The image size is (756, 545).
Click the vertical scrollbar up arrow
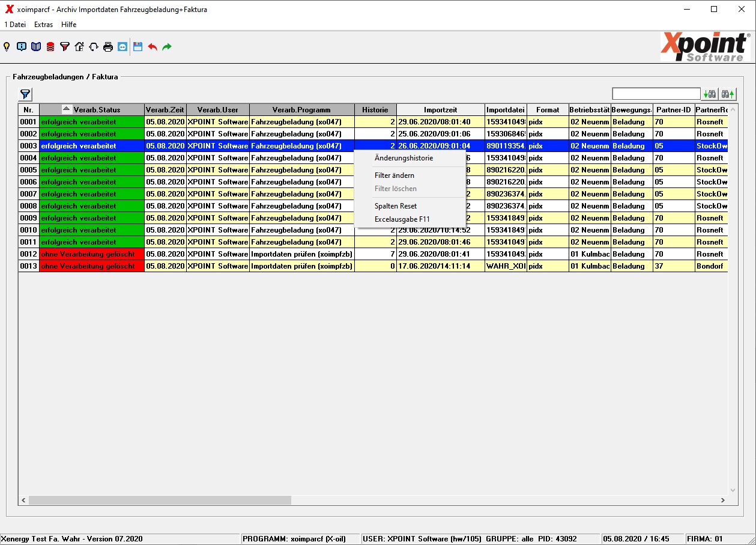(733, 109)
